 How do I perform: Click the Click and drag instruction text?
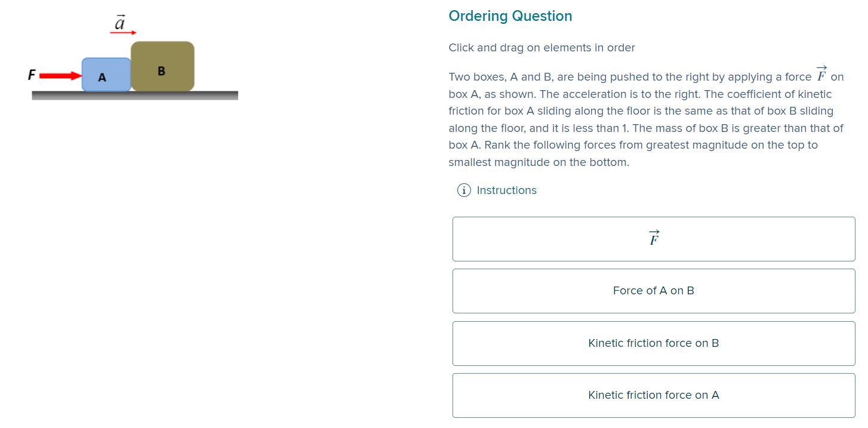click(541, 47)
